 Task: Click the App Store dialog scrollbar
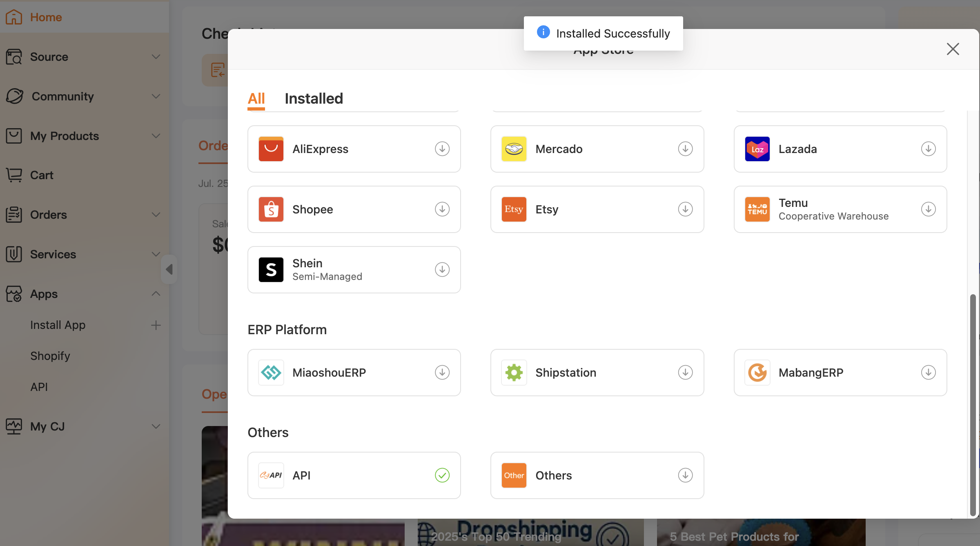[973, 405]
